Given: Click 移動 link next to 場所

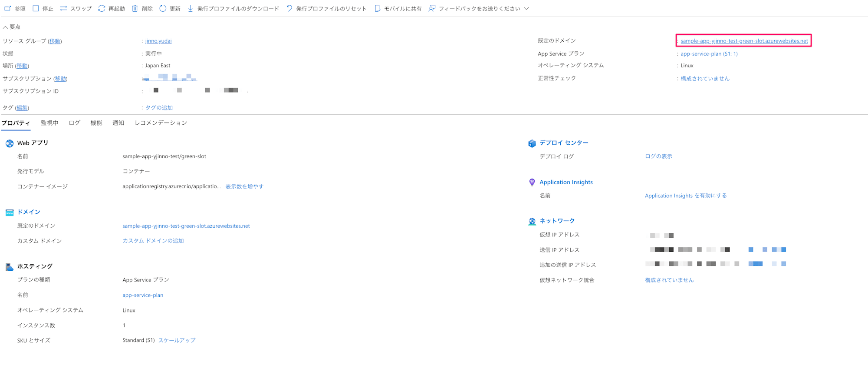Looking at the screenshot, I should [x=22, y=66].
